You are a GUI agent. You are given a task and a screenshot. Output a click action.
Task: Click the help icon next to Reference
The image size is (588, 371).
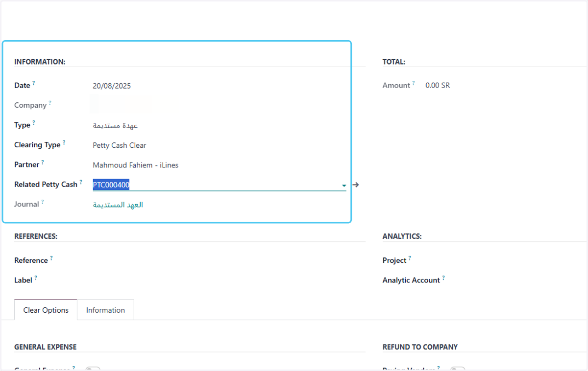pos(51,258)
